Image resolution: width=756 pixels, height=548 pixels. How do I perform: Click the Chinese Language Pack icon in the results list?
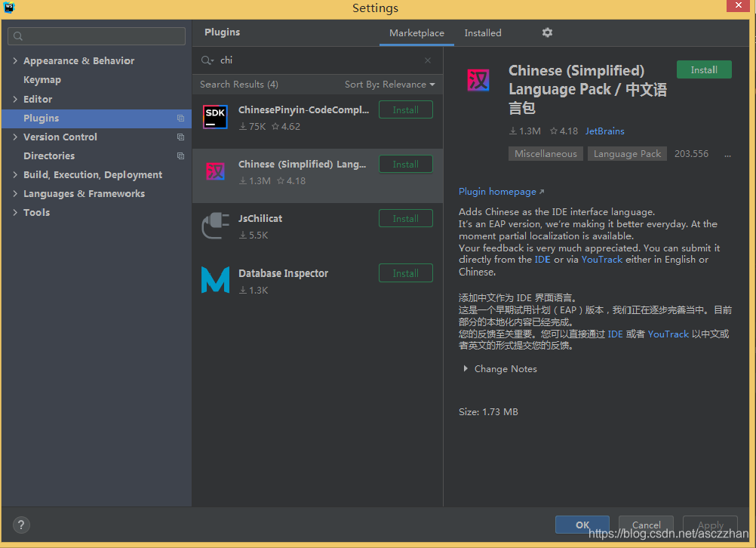pyautogui.click(x=215, y=171)
